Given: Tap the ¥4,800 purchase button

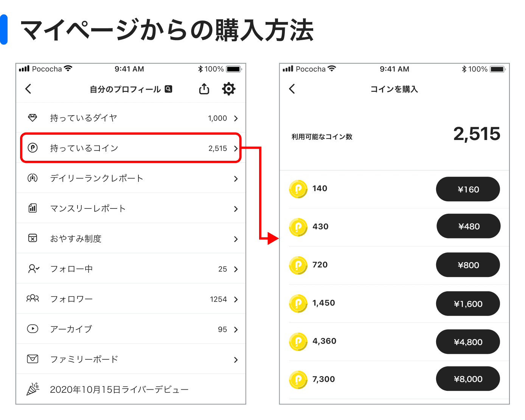Looking at the screenshot, I should [468, 342].
